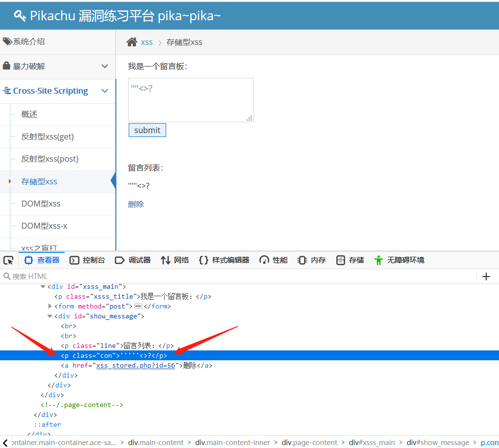499x448 pixels.
Task: Click the search magnifier icon in HTML search
Action: coord(7,276)
